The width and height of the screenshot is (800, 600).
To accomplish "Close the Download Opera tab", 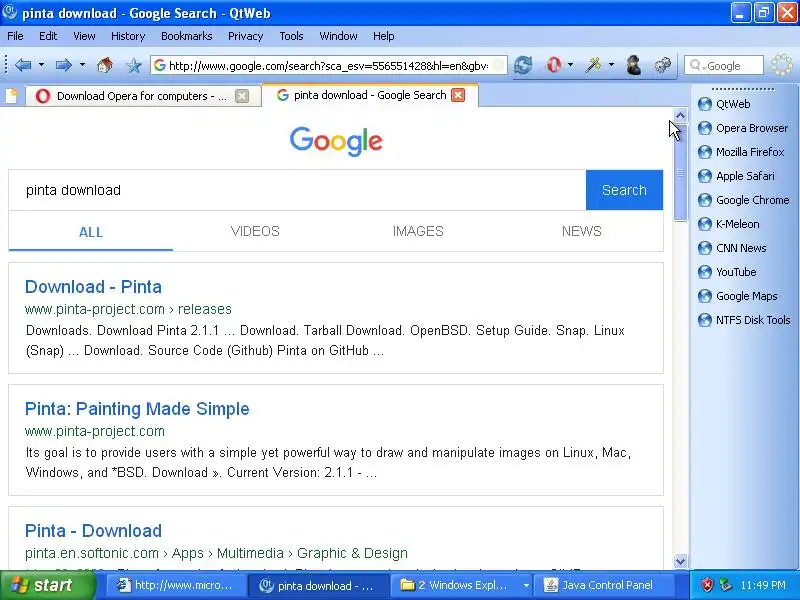I will (x=242, y=96).
